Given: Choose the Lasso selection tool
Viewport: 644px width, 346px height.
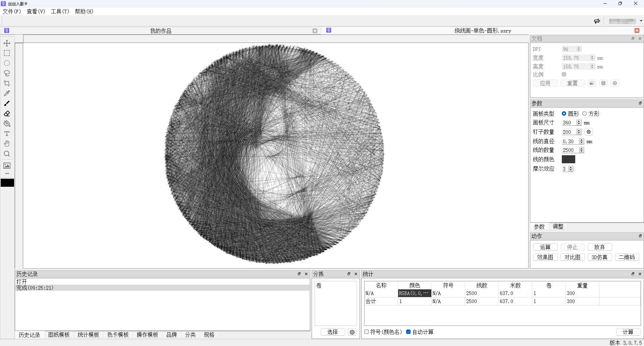Looking at the screenshot, I should tap(7, 73).
